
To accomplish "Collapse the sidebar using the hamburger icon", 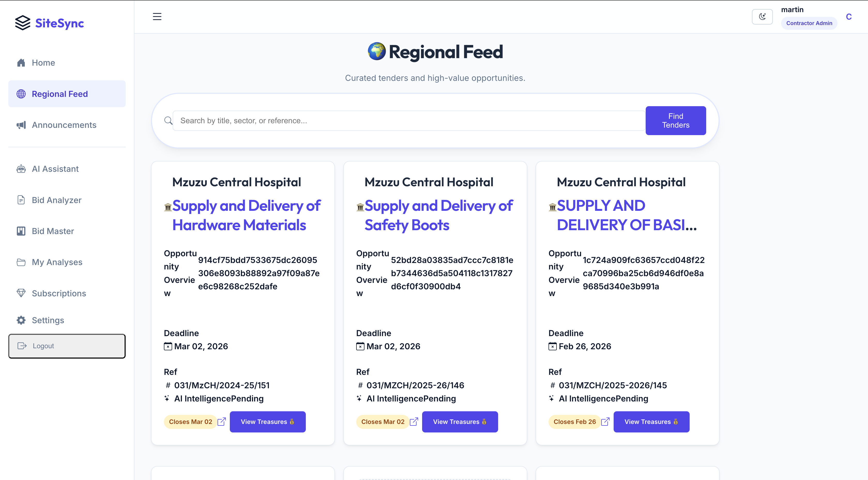I will pyautogui.click(x=157, y=17).
